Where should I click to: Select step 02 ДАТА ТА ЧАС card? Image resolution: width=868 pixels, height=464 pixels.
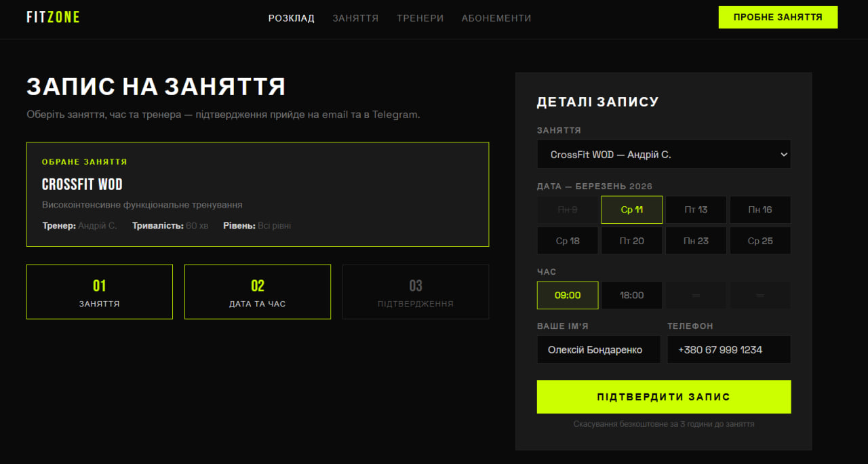click(x=257, y=292)
